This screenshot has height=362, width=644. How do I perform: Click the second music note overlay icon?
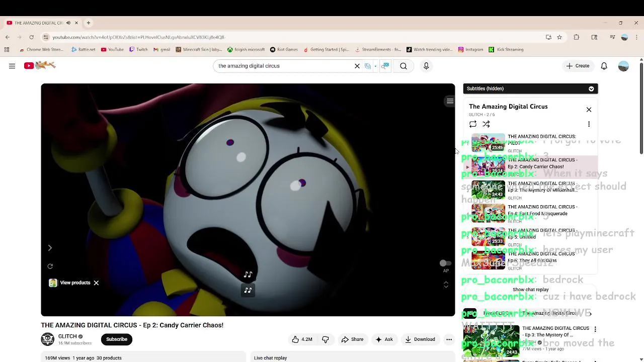click(x=248, y=290)
